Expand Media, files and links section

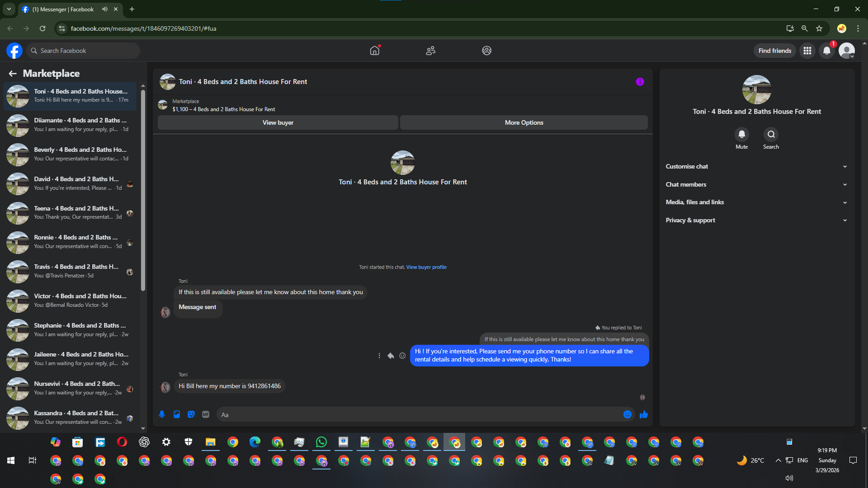click(756, 202)
